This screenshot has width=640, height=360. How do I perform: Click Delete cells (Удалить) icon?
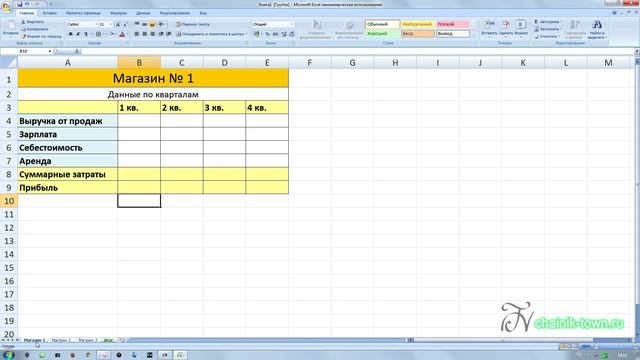pos(506,28)
